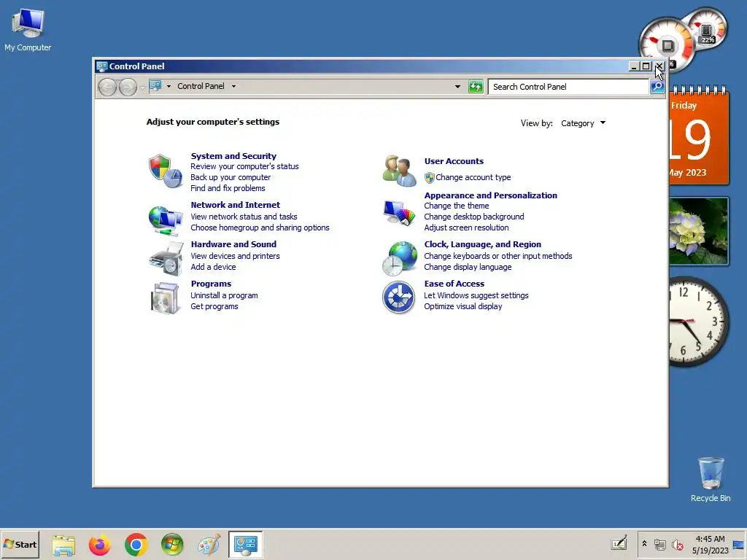Screen dimensions: 747x560
Task: Open Programs heading link
Action: pyautogui.click(x=211, y=284)
